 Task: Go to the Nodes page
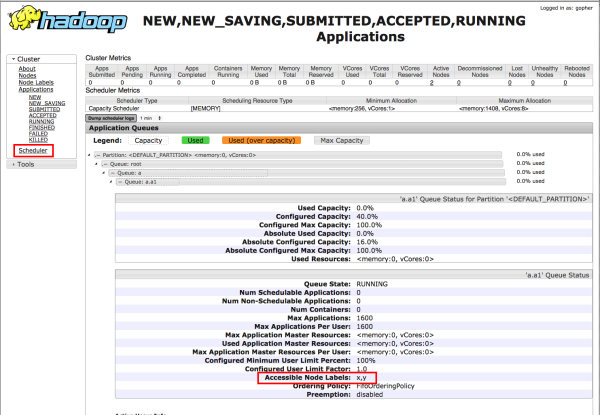point(28,75)
